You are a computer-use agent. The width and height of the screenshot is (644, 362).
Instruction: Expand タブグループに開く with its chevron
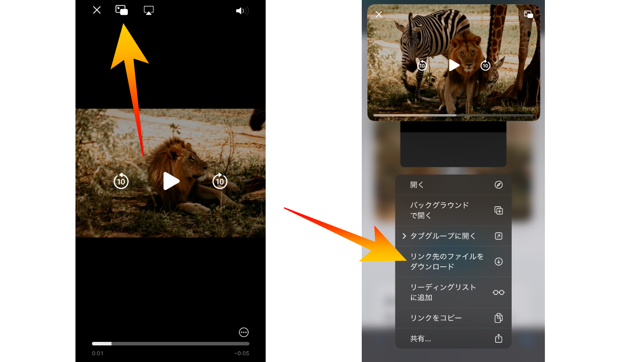[x=404, y=236]
